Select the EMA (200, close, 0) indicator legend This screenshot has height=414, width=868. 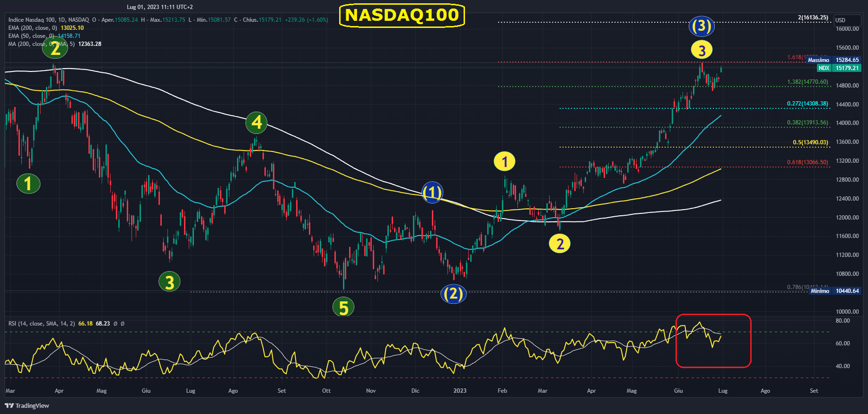coord(33,28)
